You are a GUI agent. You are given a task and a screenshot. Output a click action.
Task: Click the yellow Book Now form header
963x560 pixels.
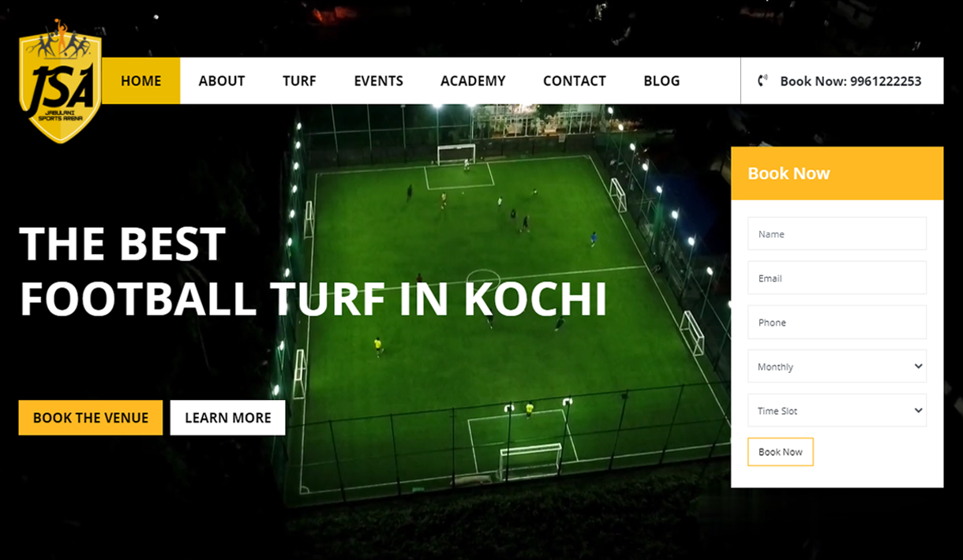pyautogui.click(x=837, y=174)
